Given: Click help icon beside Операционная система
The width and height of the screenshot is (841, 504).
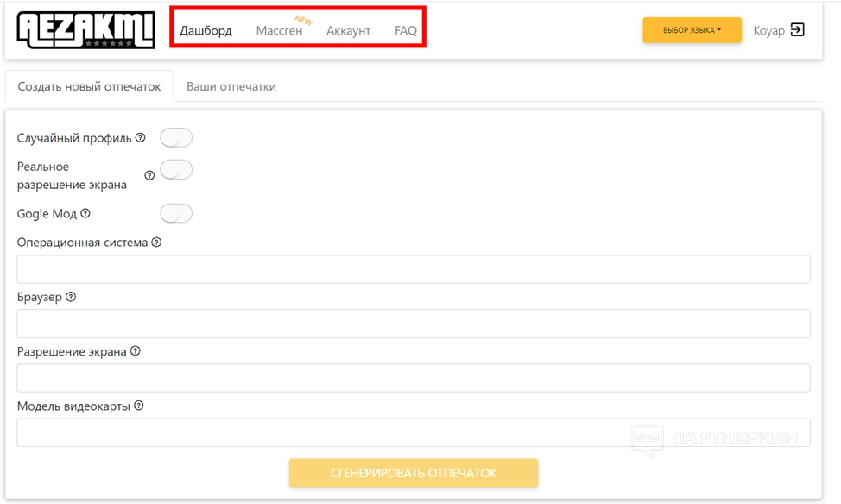Looking at the screenshot, I should [156, 243].
